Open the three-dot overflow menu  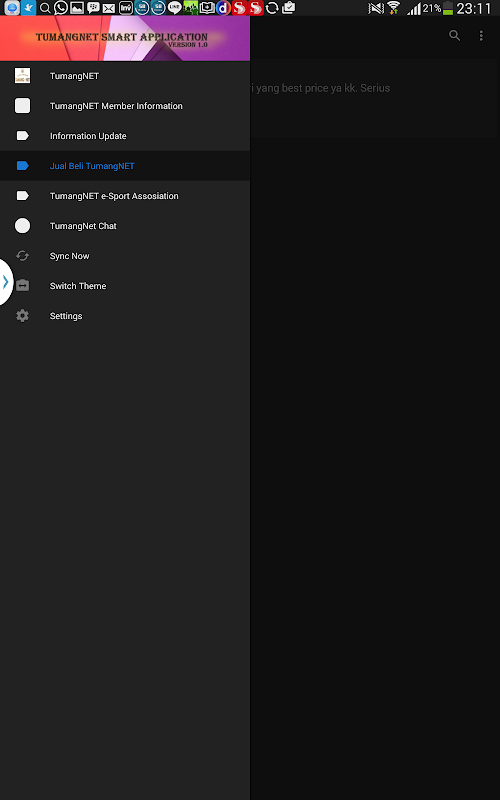[481, 35]
